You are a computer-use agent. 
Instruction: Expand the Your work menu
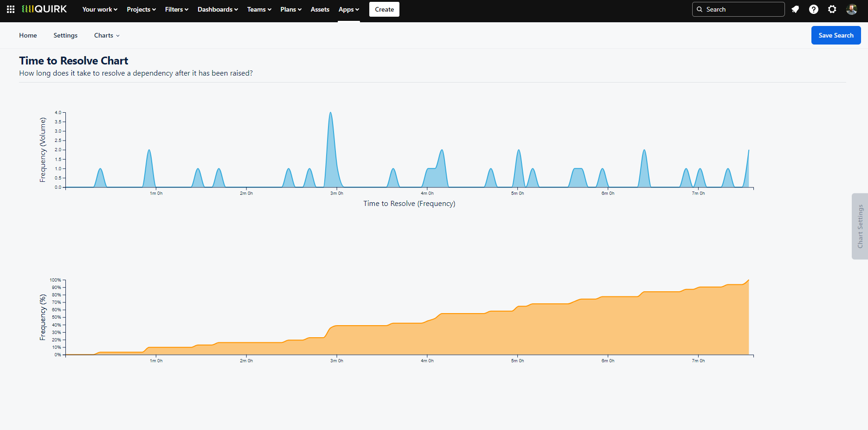coord(100,9)
